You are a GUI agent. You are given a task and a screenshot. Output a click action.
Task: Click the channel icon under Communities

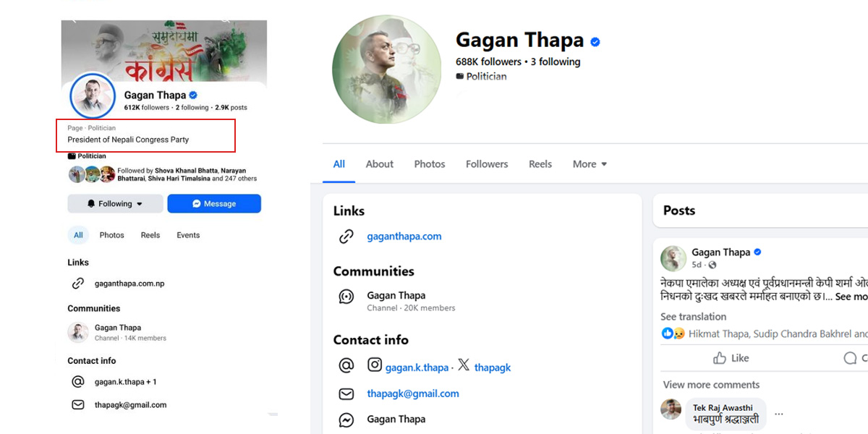point(346,296)
